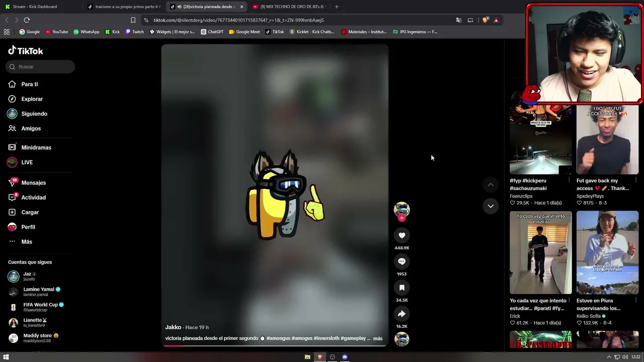644x362 pixels.
Task: Reload the page in the browser toolbar
Action: coord(27,20)
